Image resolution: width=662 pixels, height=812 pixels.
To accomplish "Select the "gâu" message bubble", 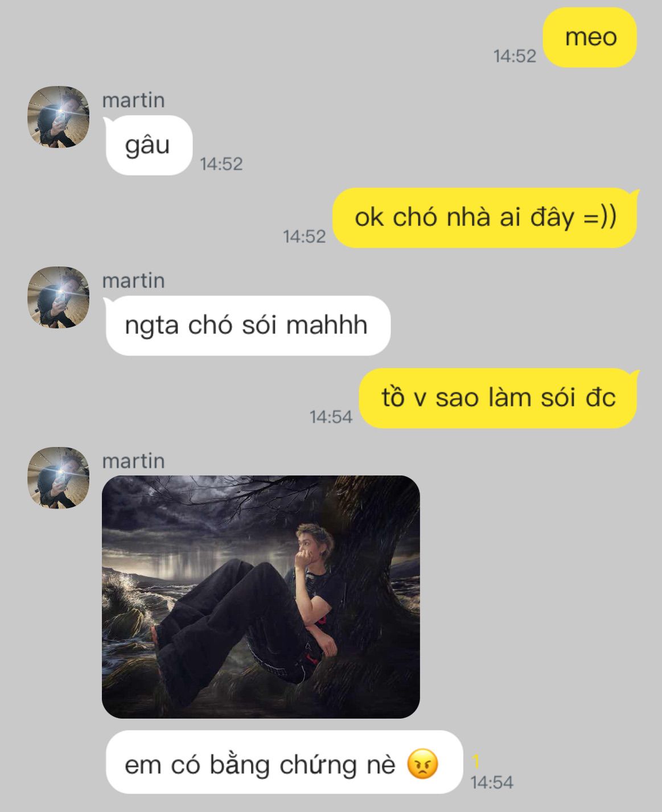I will click(149, 145).
